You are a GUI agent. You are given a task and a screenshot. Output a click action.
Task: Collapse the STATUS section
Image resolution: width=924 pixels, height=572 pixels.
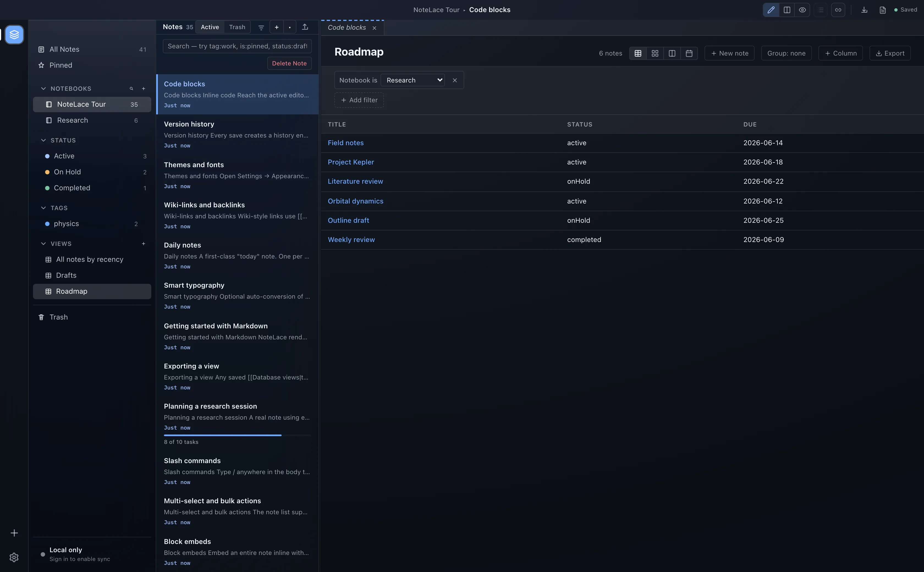43,140
